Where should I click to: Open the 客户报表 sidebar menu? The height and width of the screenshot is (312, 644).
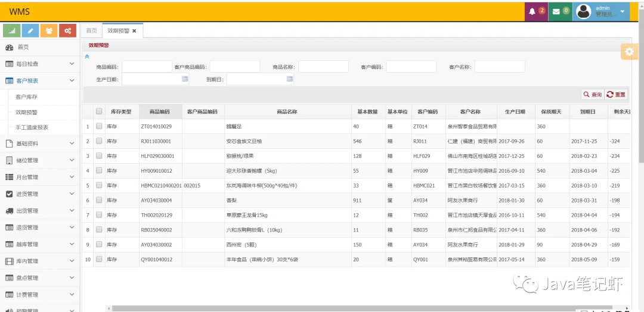[x=39, y=81]
